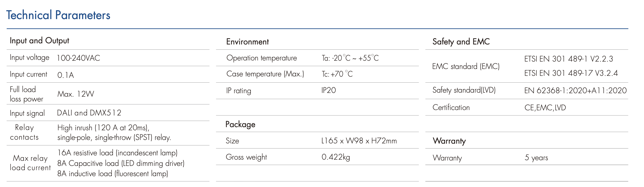644x187 pixels.
Task: Click the CE,EMC,LVD certification value
Action: point(545,108)
